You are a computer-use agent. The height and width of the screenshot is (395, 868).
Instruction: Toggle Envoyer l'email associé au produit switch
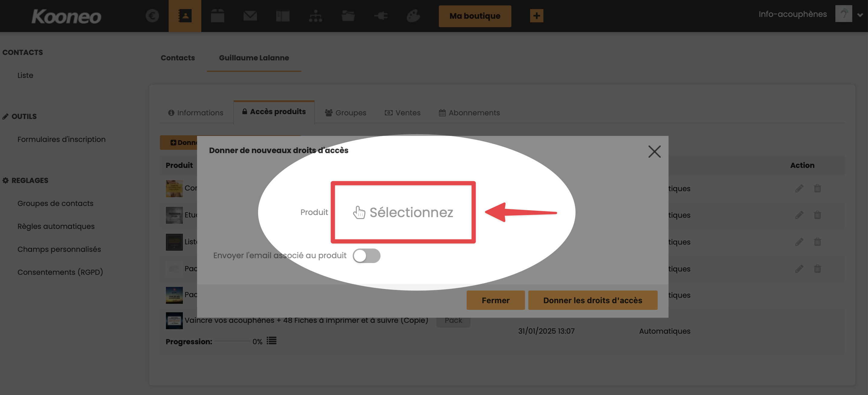pyautogui.click(x=366, y=255)
